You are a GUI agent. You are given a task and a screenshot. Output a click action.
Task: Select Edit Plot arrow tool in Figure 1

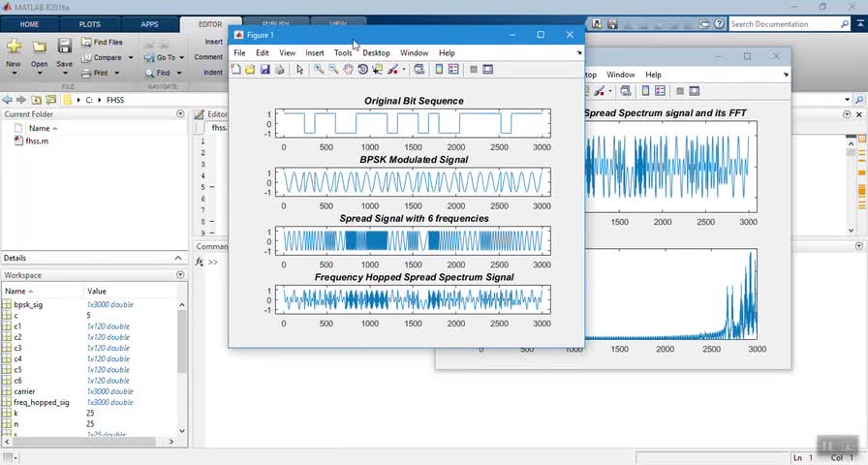299,69
